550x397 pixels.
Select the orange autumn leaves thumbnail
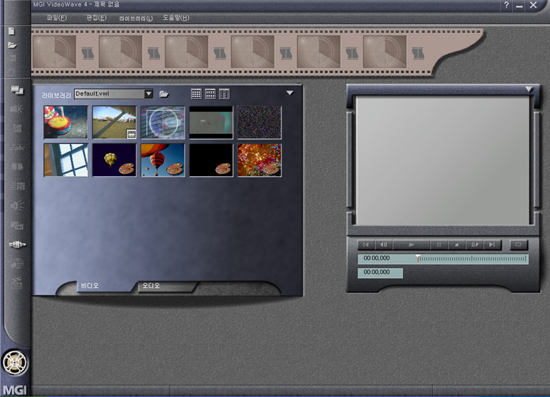[260, 160]
